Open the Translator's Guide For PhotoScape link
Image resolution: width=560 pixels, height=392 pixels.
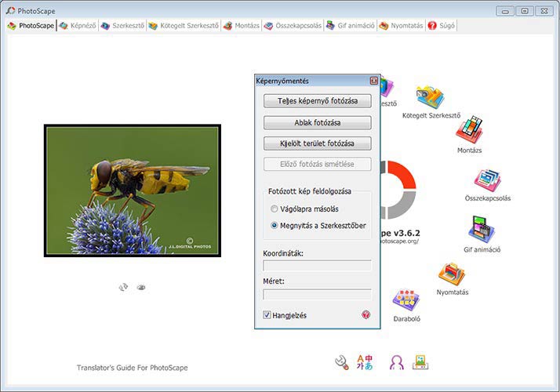(132, 368)
